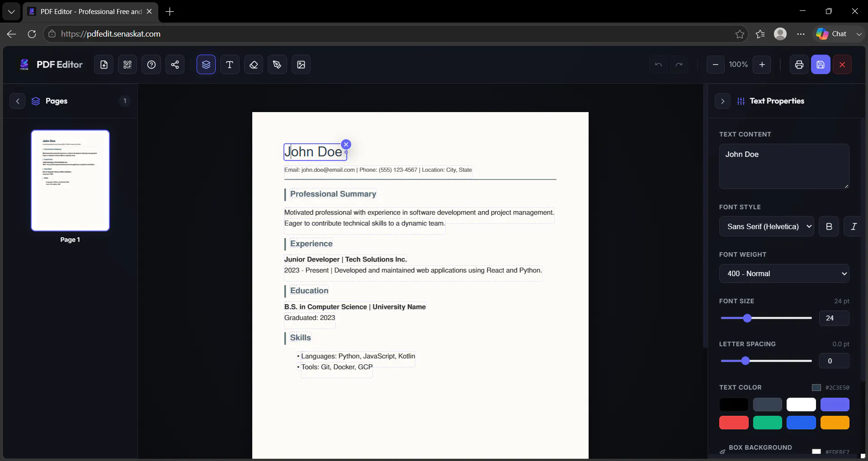Open the Sans Serif (Helvetica) font dropdown
Image resolution: width=868 pixels, height=461 pixels.
pos(767,226)
